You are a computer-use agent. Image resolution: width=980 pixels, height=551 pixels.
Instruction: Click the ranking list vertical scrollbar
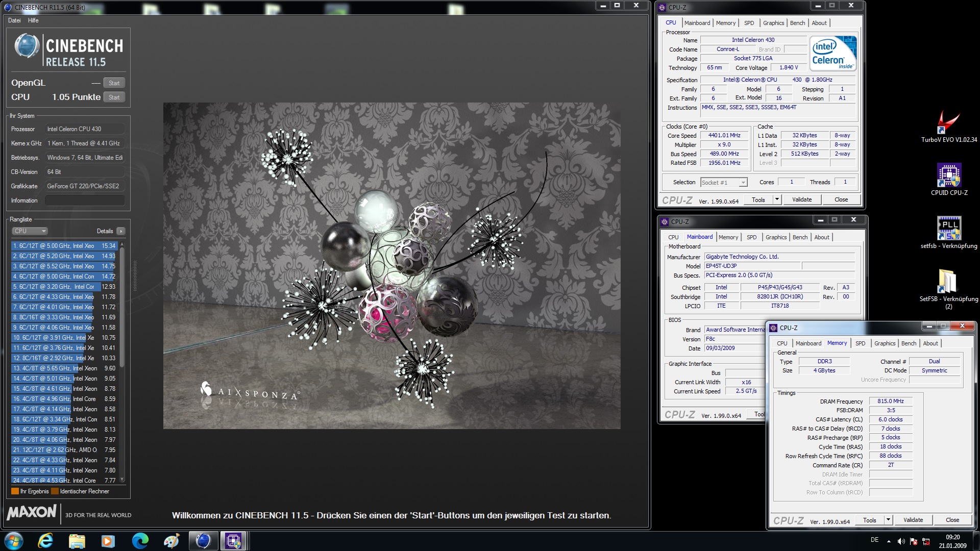click(122, 362)
